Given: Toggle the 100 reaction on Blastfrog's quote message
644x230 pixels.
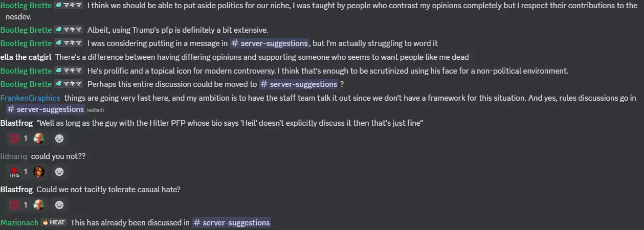Looking at the screenshot, I should (19, 139).
